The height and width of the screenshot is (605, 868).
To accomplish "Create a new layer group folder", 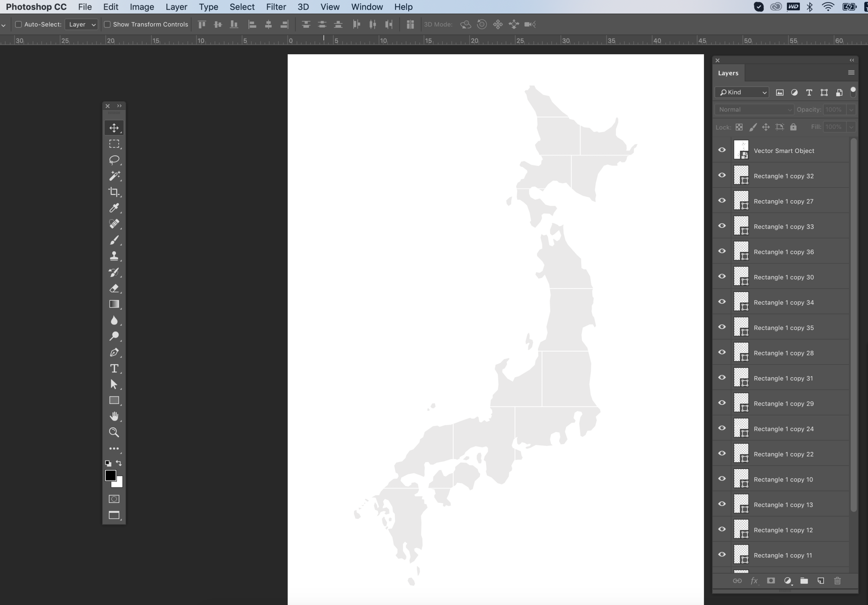I will coord(804,581).
